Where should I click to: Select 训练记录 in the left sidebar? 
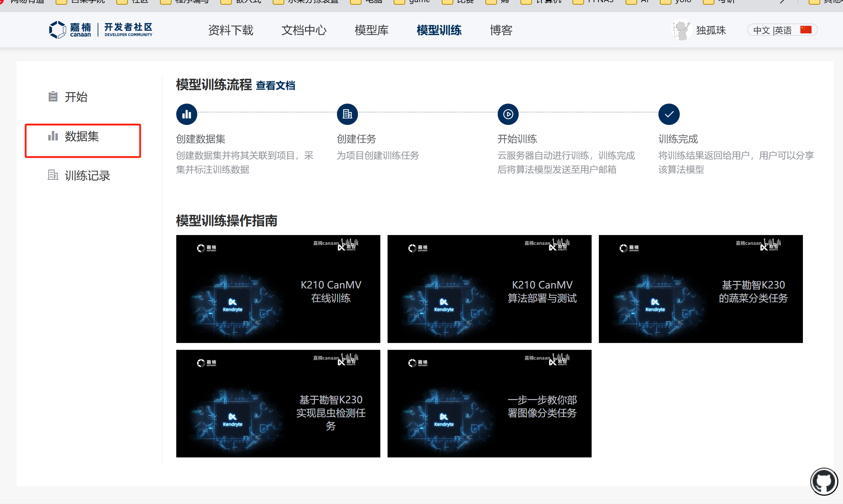pos(87,176)
